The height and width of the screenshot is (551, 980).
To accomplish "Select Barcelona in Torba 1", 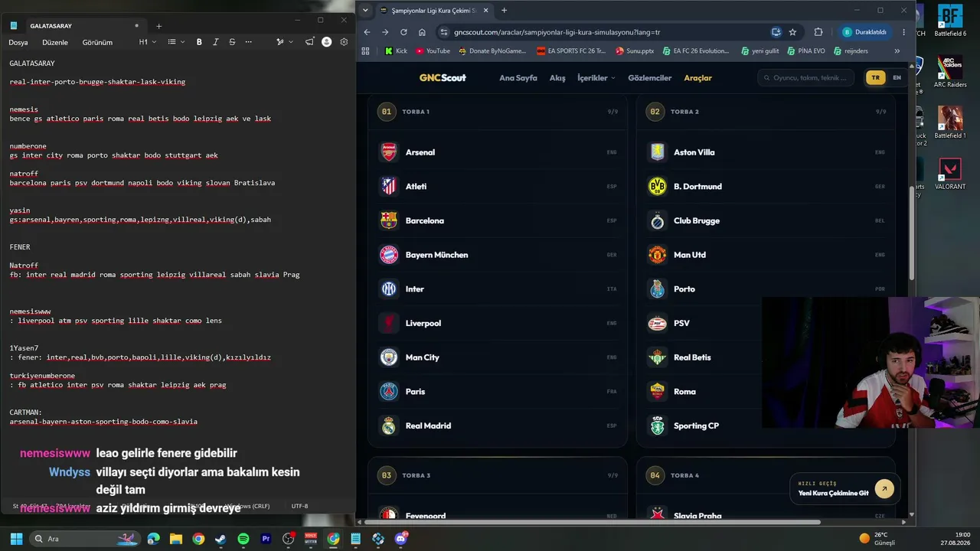I will (498, 220).
